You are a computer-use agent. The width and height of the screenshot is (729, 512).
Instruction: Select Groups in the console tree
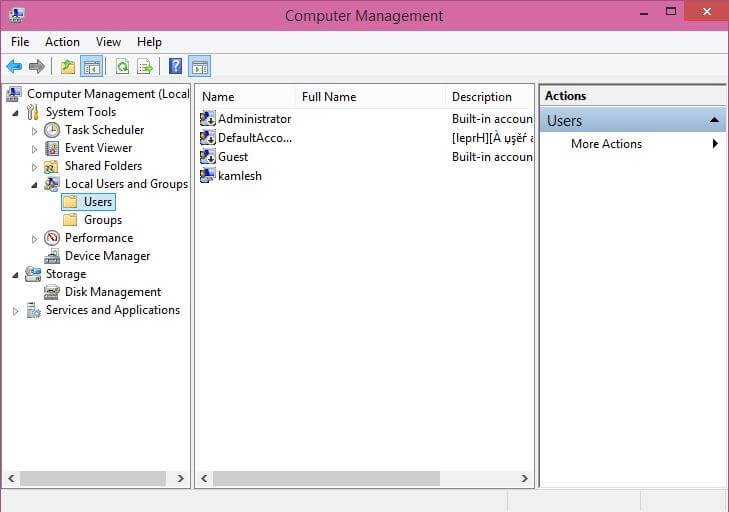(x=103, y=219)
